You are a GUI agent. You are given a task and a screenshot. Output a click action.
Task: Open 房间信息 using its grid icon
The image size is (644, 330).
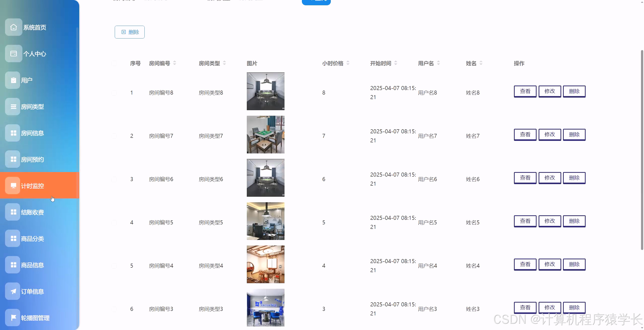[12, 133]
